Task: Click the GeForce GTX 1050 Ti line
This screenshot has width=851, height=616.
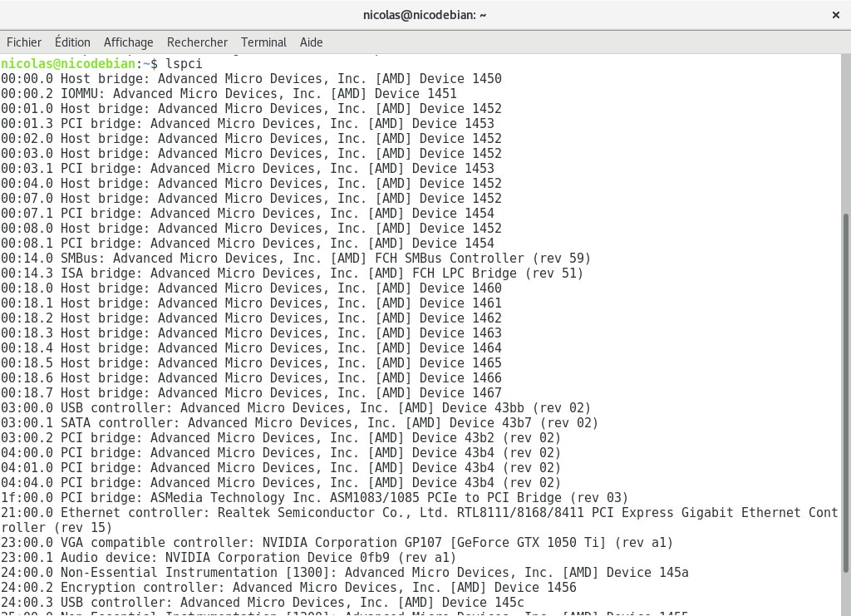Action: click(x=337, y=543)
